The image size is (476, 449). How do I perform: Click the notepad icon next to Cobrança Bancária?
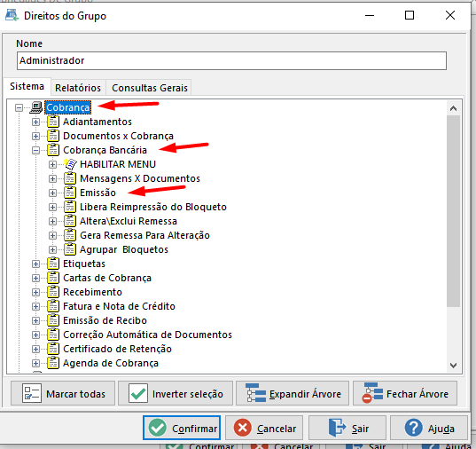53,150
